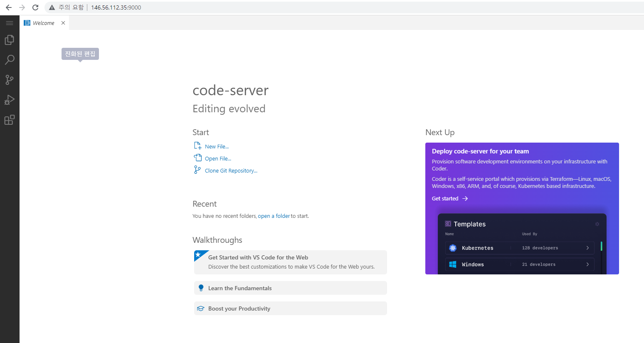
Task: Open Get Started with VS Code for the Web
Action: pyautogui.click(x=291, y=262)
